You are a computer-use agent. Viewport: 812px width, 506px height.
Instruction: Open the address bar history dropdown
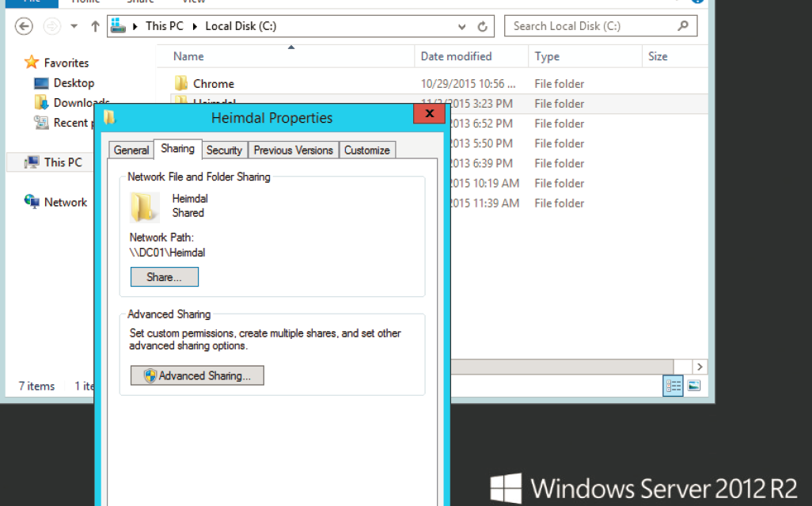[x=461, y=26]
